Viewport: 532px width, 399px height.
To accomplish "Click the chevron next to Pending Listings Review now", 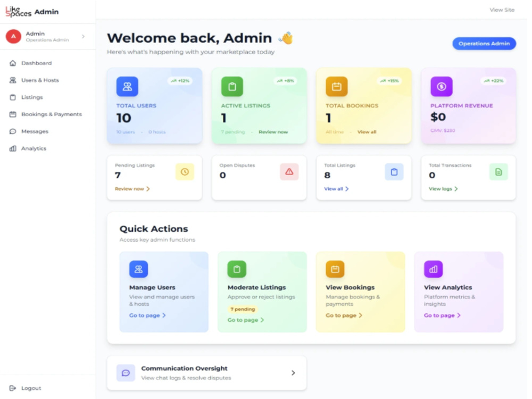I will coord(148,189).
